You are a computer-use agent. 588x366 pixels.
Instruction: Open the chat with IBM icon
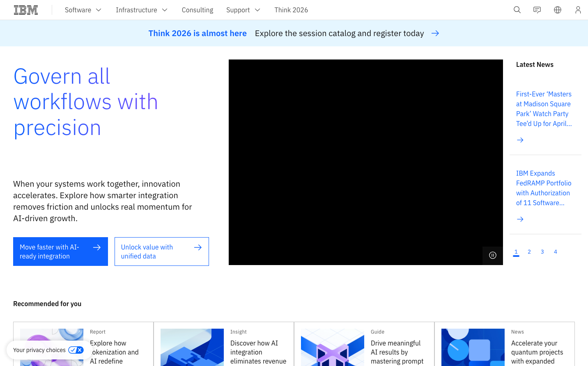(537, 10)
